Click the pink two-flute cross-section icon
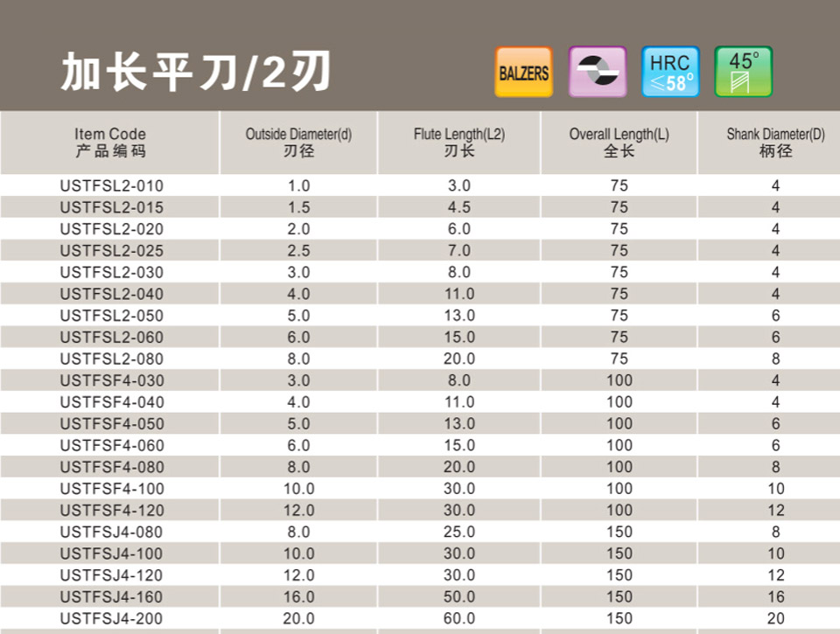The width and height of the screenshot is (840, 634). click(x=597, y=72)
